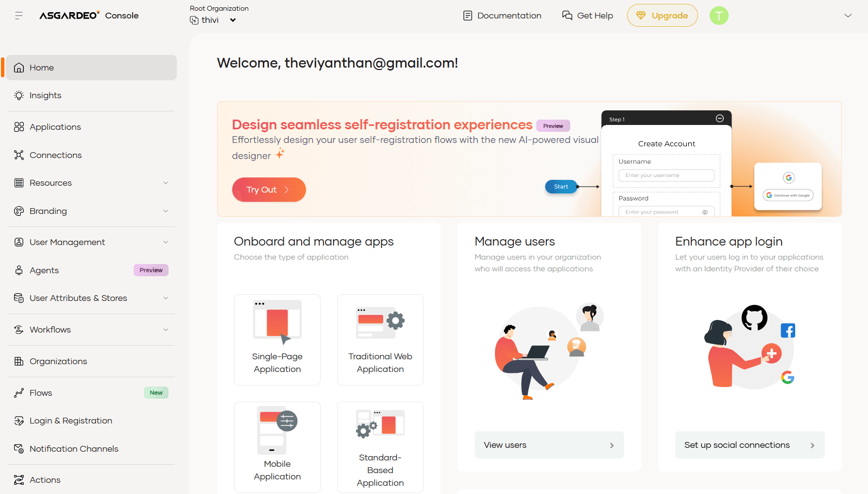Go to Connections in the sidebar
The width and height of the screenshot is (868, 494).
click(55, 155)
